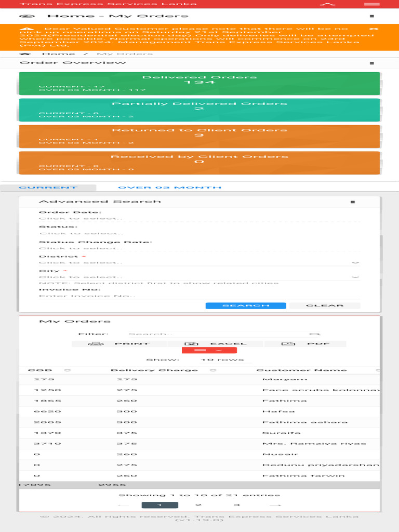Switch to the CURRENT tab
Image resolution: width=399 pixels, height=532 pixels.
(48, 188)
